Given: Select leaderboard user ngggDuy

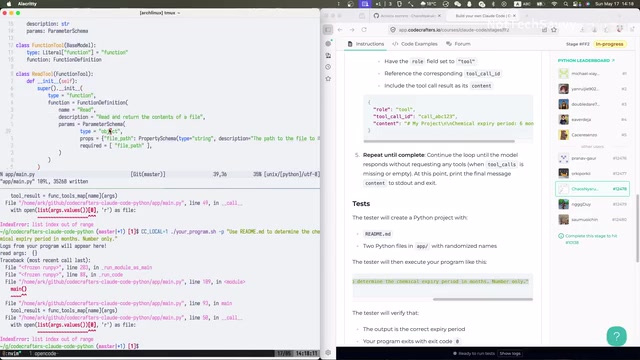Looking at the screenshot, I should [x=592, y=204].
